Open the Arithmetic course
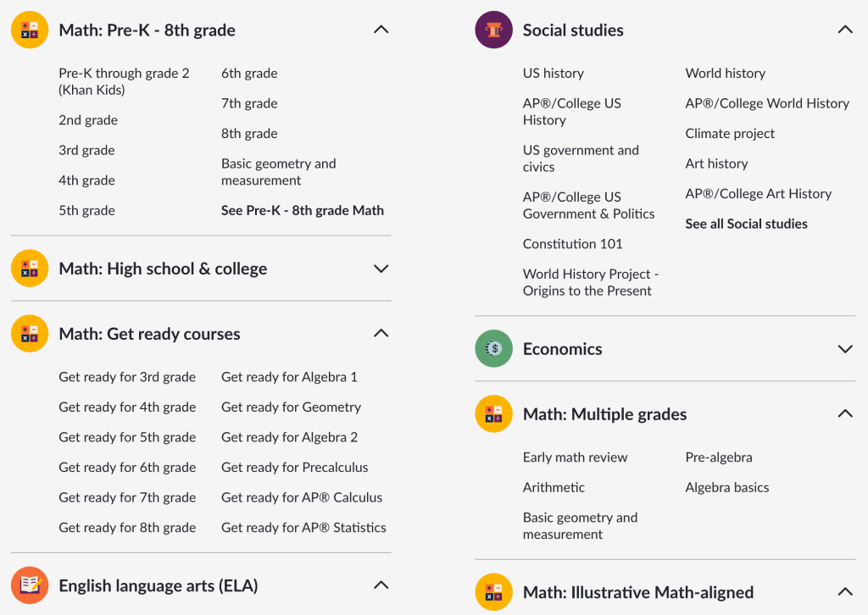Screen dimensions: 868x615 coord(553,487)
